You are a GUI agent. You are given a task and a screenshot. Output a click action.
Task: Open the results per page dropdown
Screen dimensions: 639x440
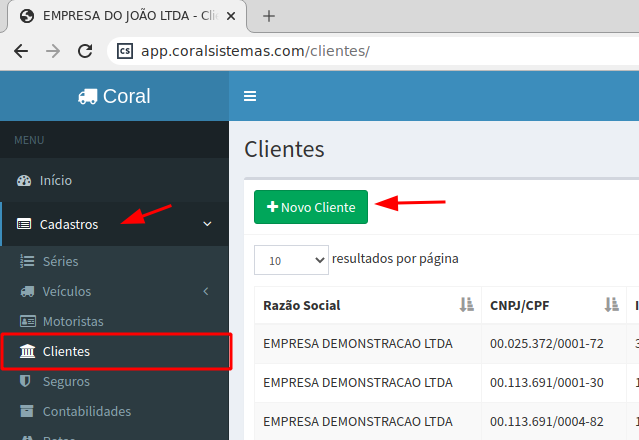(291, 260)
